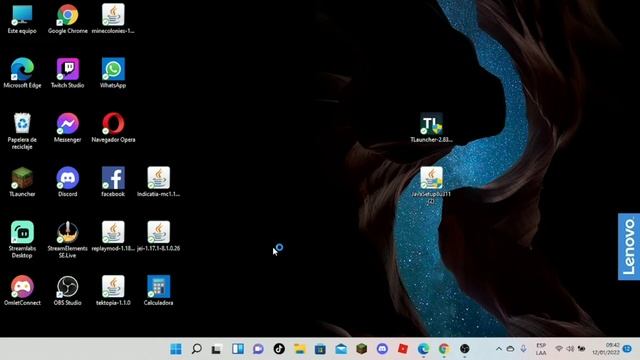Image resolution: width=640 pixels, height=360 pixels.
Task: Switch to OBS Studio on taskbar
Action: [x=465, y=349]
